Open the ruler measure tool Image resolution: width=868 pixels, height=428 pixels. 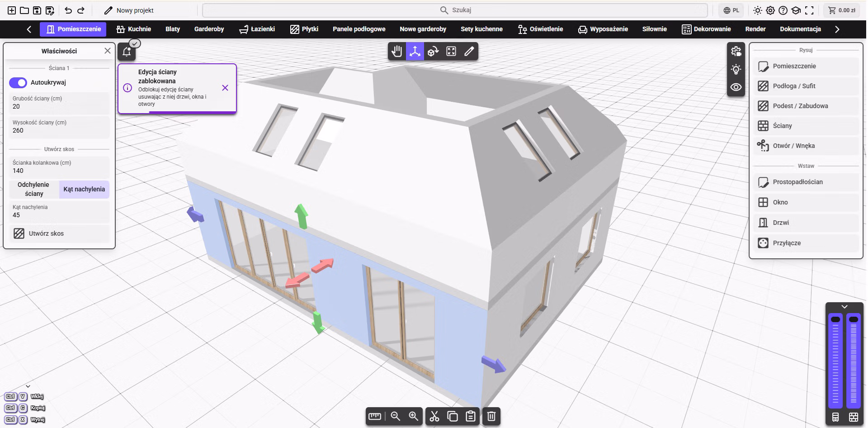click(375, 416)
